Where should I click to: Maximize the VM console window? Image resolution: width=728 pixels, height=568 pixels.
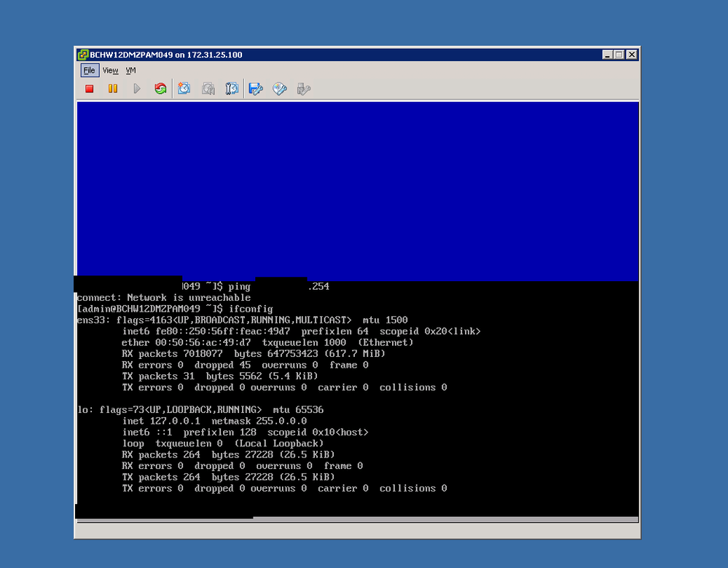click(x=619, y=55)
